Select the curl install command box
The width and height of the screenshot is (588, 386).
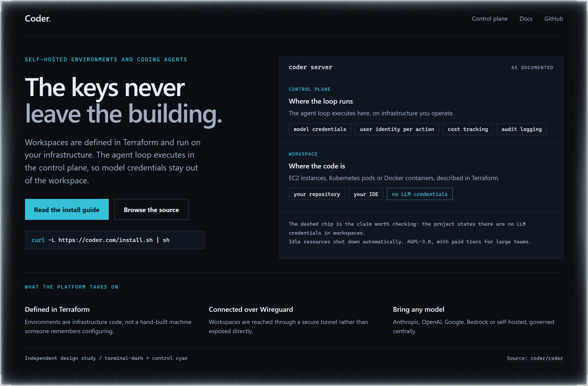point(115,240)
